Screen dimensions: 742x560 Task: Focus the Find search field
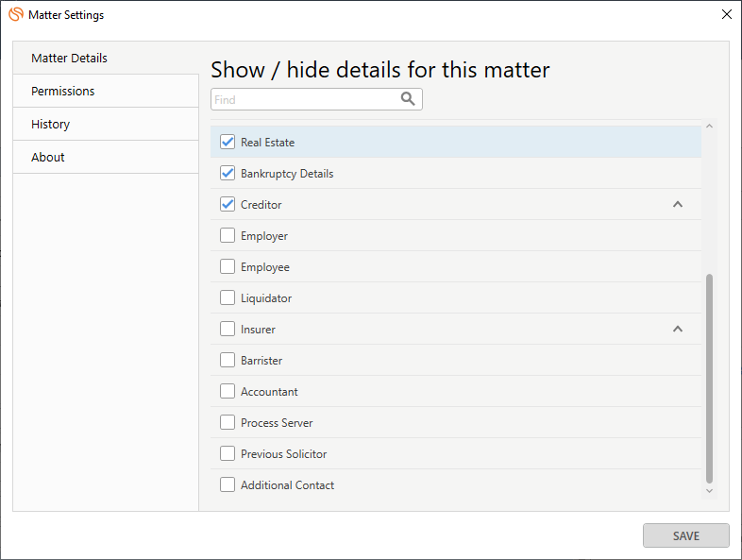point(316,99)
